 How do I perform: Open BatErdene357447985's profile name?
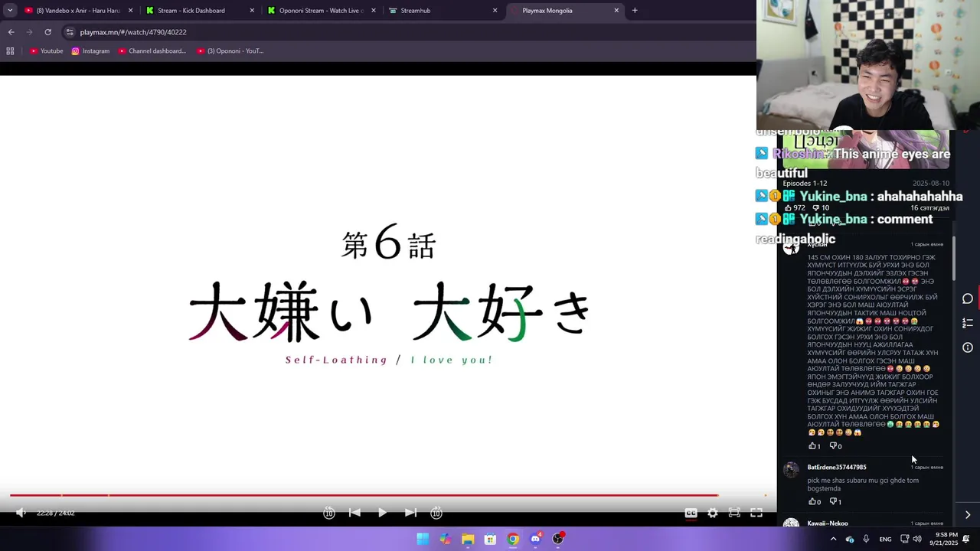coord(837,467)
